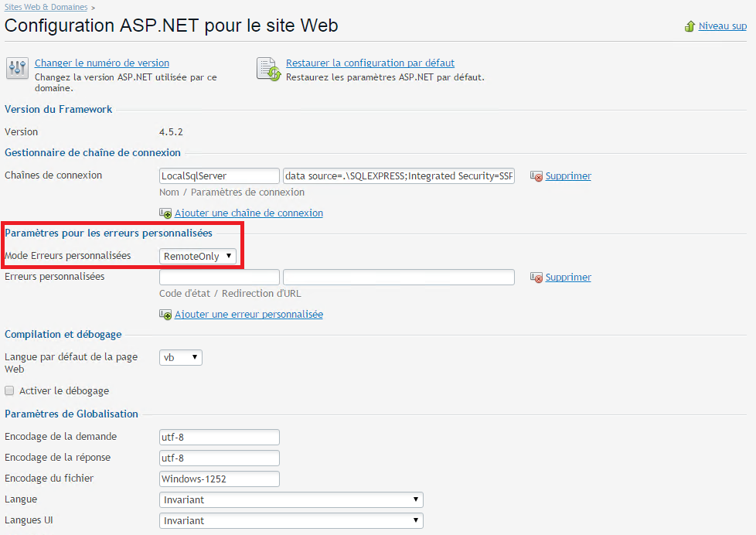Click the green up-arrow Niveau sup icon
Screen dimensions: 756x535
[x=690, y=26]
